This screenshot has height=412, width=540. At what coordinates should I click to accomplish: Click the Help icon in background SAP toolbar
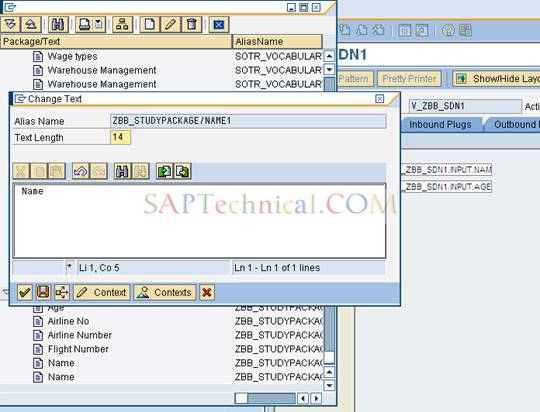click(448, 31)
